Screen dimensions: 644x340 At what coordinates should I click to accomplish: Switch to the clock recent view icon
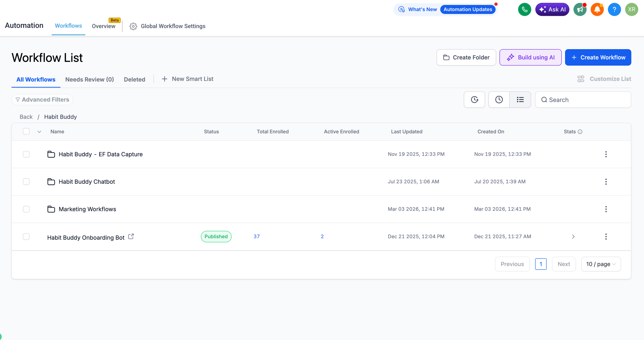[499, 100]
